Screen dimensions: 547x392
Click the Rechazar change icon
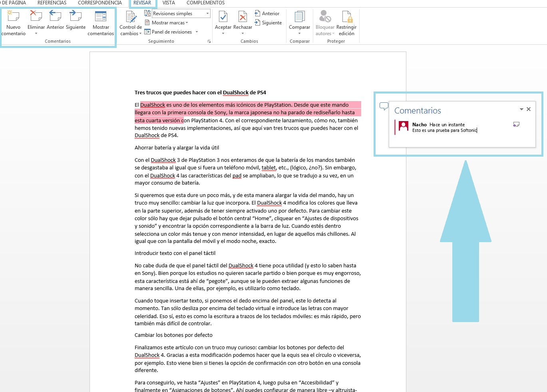[243, 16]
